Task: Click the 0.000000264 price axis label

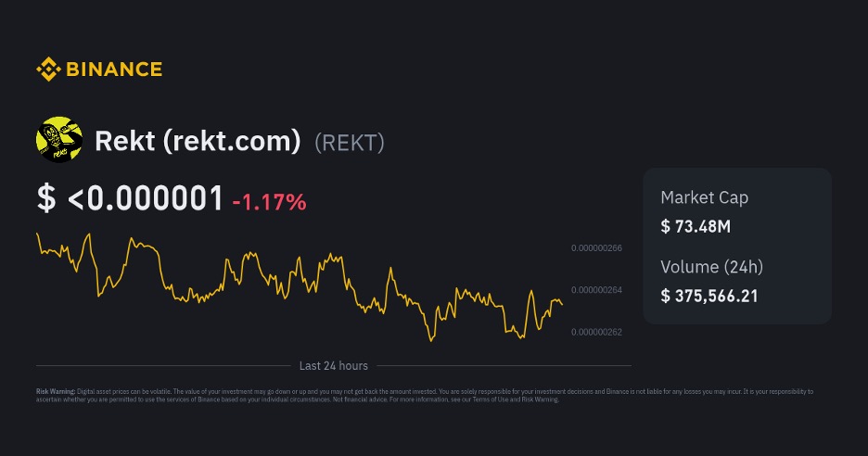Action: point(596,290)
